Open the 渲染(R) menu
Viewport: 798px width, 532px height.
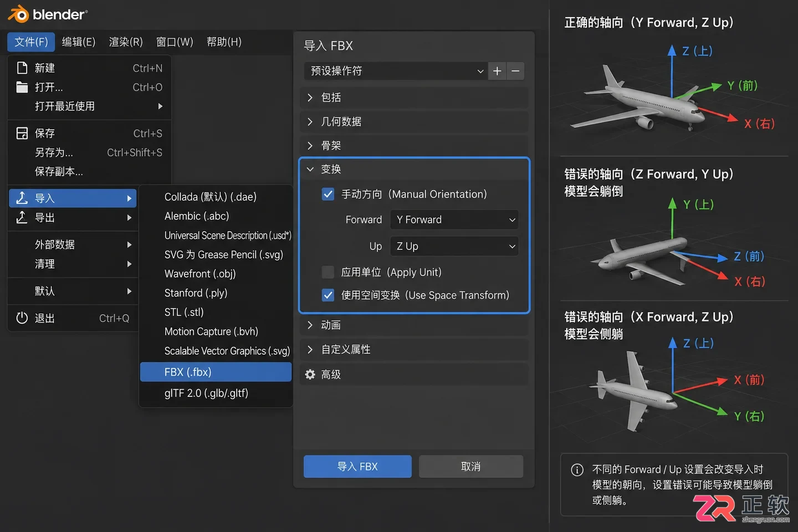pyautogui.click(x=126, y=42)
